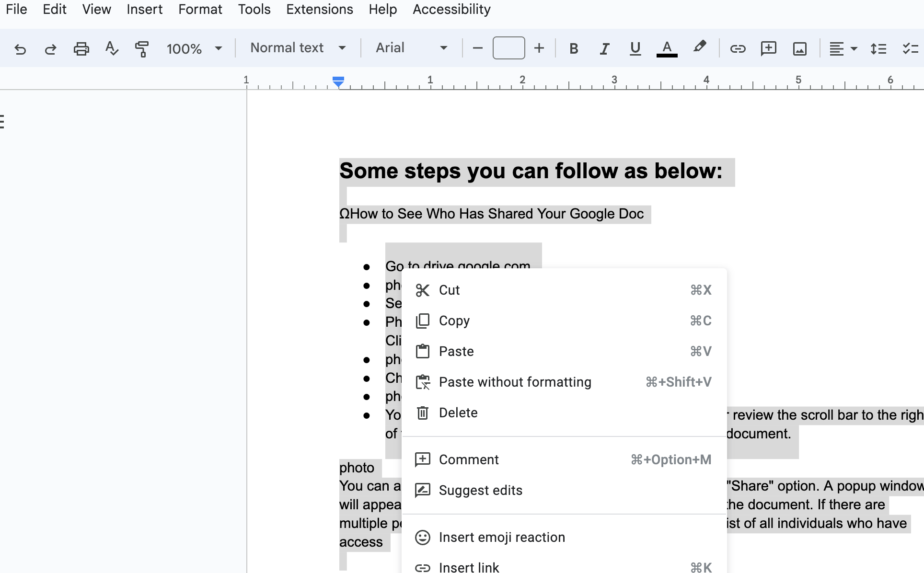Choose Cut from the context menu
Viewport: 924px width, 573px height.
click(x=564, y=290)
